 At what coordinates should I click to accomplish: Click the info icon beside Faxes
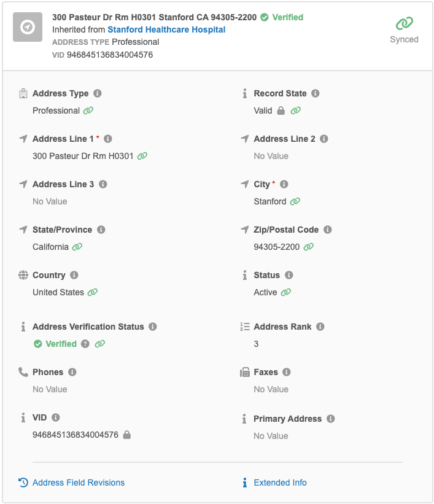pos(287,372)
